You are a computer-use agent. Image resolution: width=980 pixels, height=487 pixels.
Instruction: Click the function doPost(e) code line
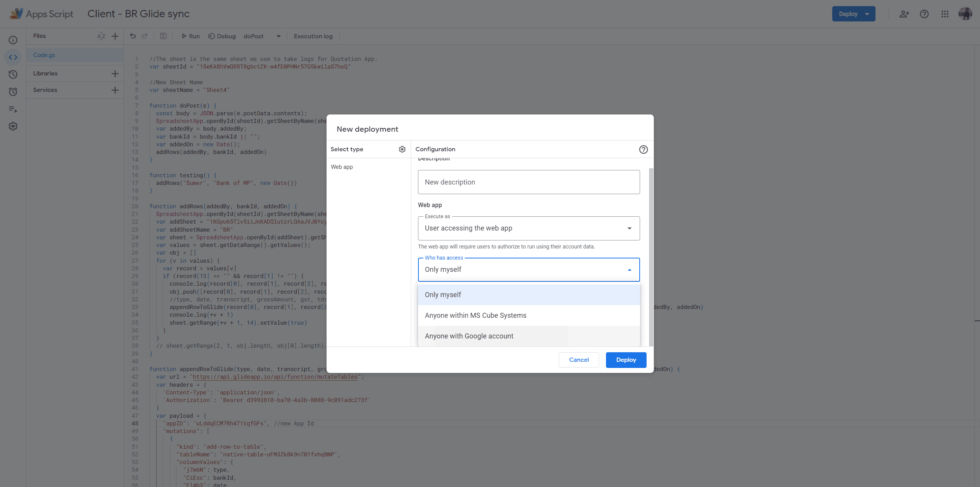click(x=183, y=106)
